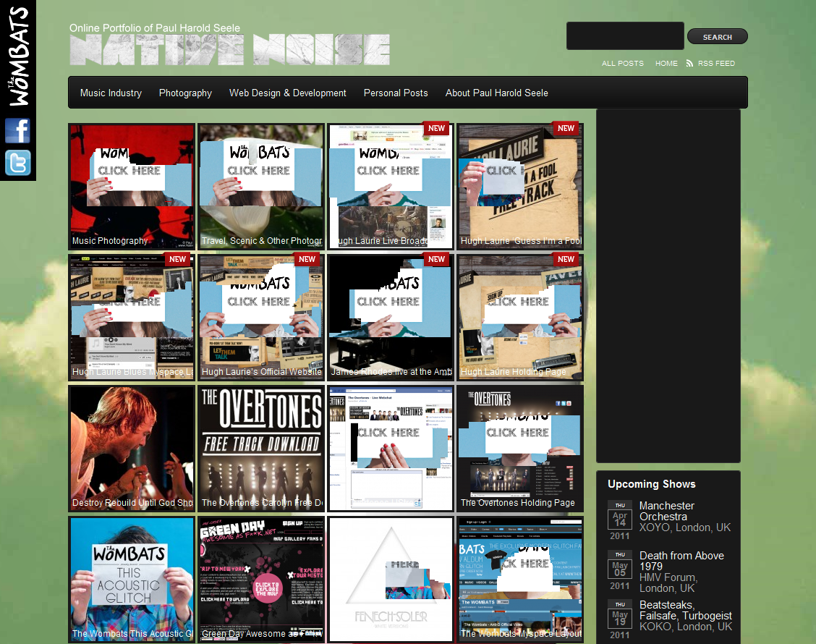The width and height of the screenshot is (816, 644).
Task: Open the Fenech-Soler triangle thumbnail
Action: click(391, 580)
